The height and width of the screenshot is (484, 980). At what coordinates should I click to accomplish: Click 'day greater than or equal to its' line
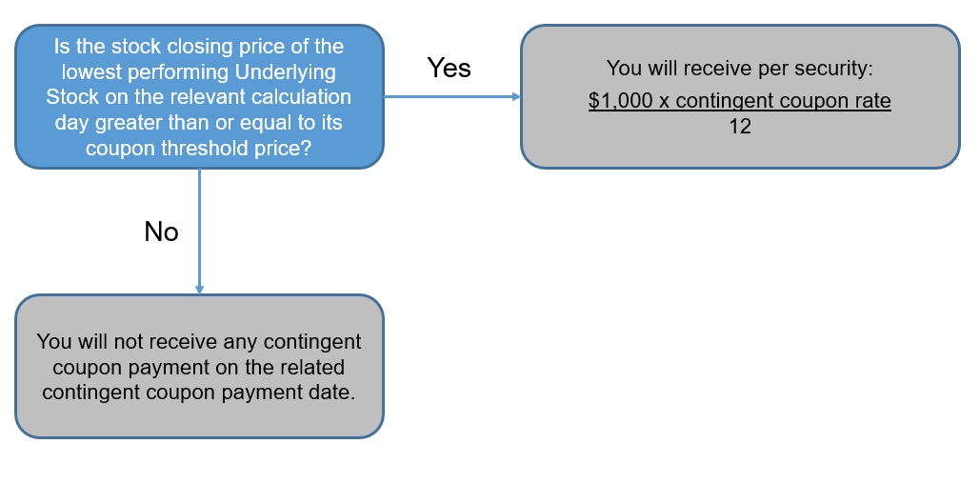(198, 123)
